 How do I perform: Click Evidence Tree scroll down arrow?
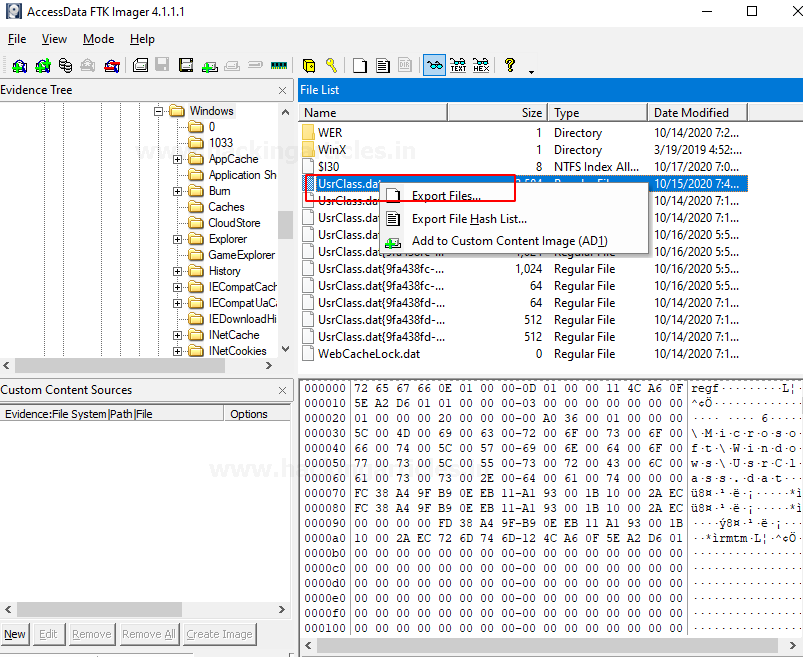(x=286, y=349)
